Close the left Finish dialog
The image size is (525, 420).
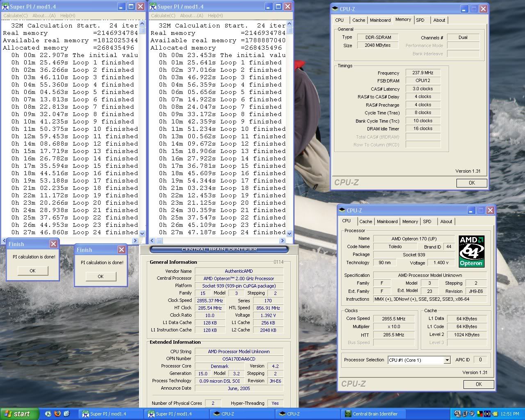pyautogui.click(x=53, y=244)
